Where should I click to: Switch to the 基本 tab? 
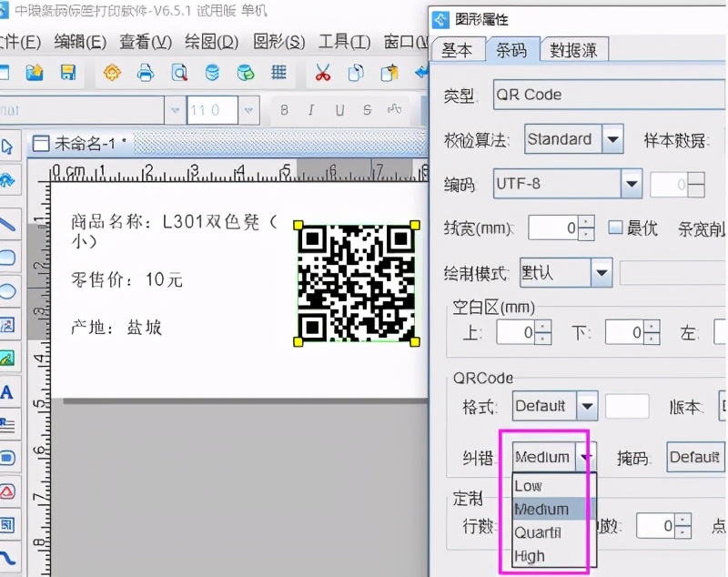(x=458, y=50)
